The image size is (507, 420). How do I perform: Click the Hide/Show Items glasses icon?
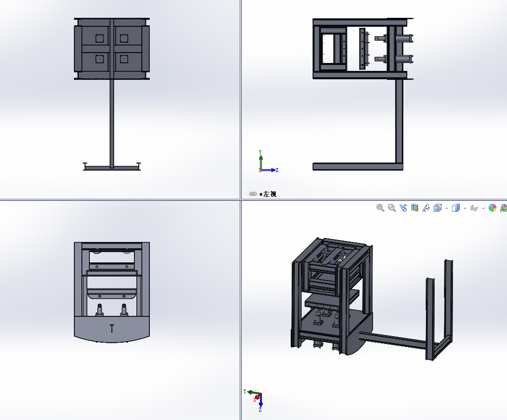[474, 208]
